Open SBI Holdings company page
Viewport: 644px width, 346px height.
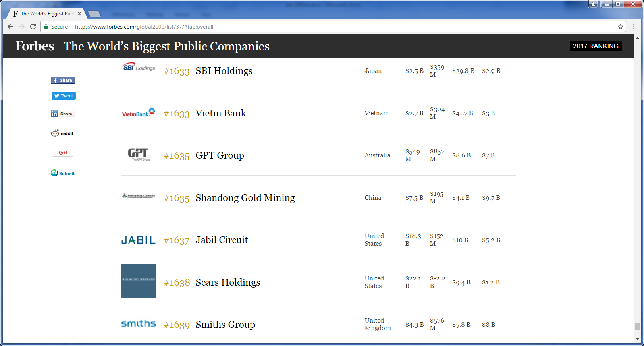click(x=224, y=71)
